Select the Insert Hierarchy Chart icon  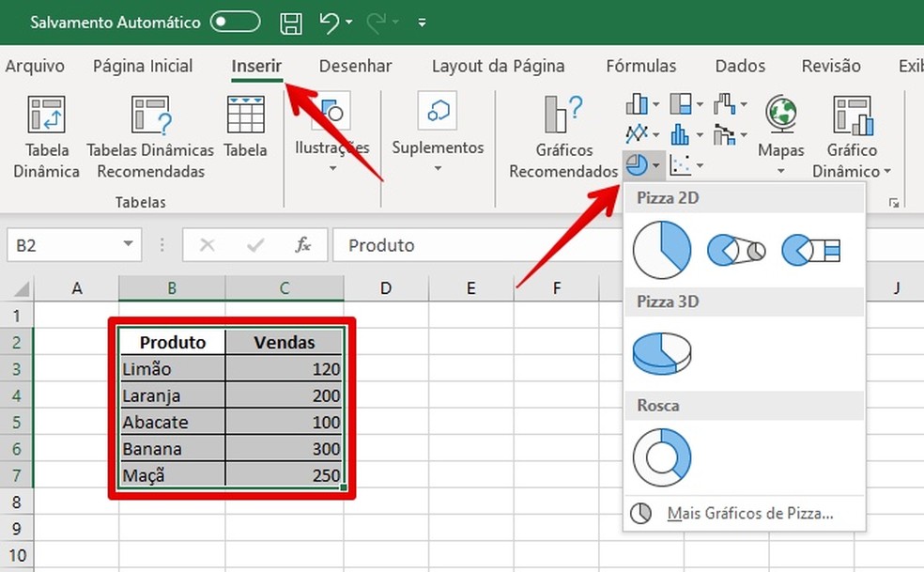[681, 103]
